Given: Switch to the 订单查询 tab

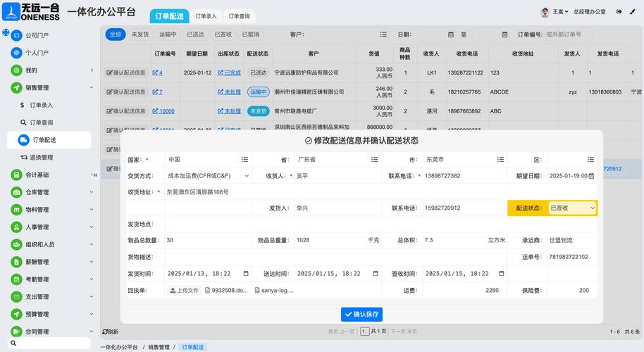Looking at the screenshot, I should coord(239,16).
